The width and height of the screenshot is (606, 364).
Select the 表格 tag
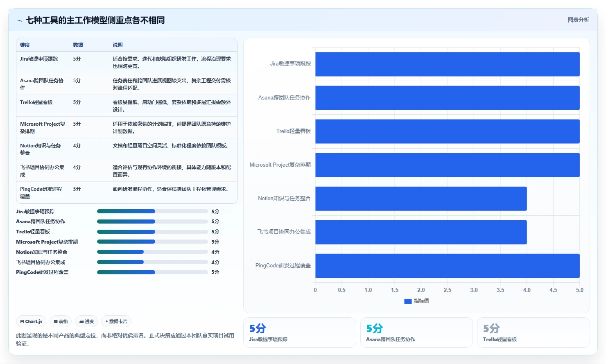(x=61, y=321)
